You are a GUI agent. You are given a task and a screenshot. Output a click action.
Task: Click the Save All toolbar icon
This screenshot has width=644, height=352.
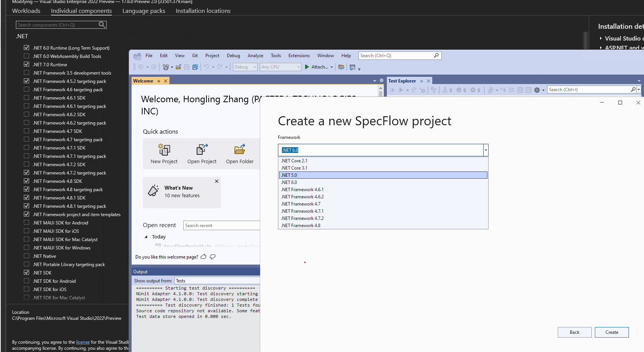195,67
